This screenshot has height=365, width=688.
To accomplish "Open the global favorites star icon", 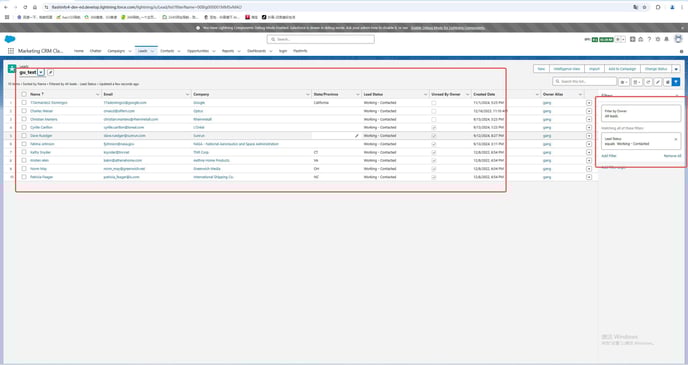I will 618,39.
